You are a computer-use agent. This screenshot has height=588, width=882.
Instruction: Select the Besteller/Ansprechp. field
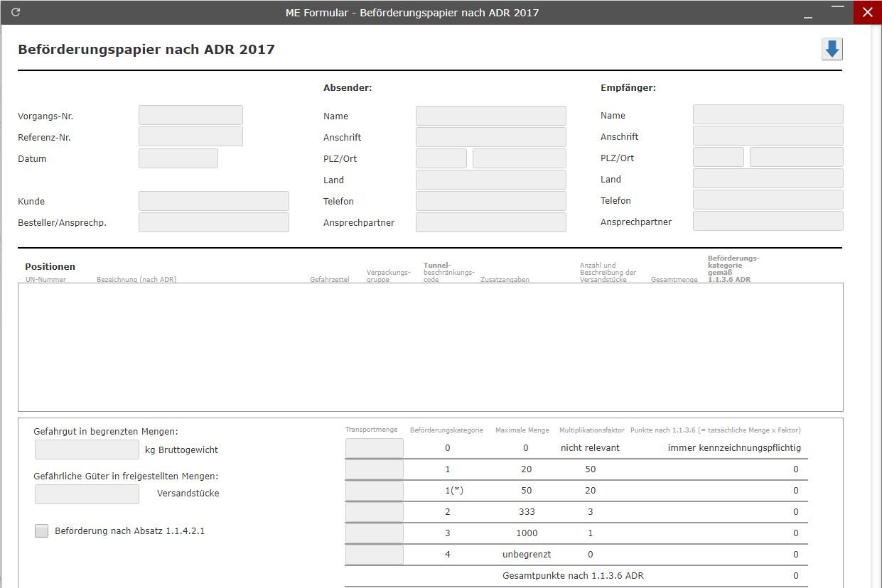pos(213,222)
